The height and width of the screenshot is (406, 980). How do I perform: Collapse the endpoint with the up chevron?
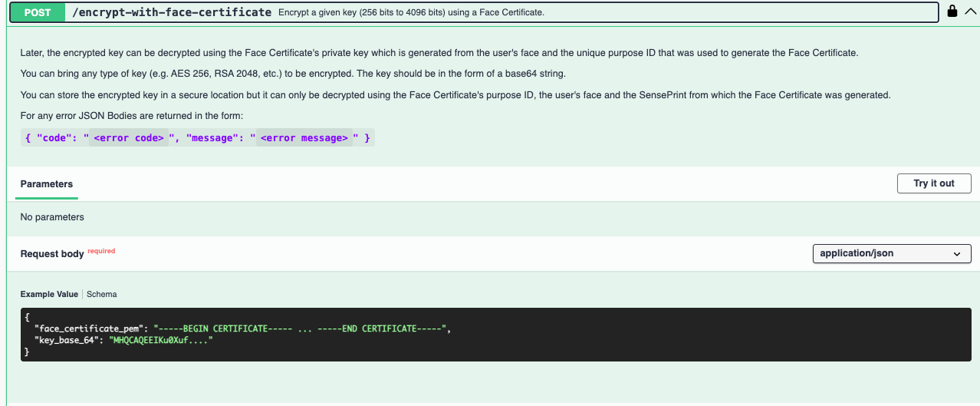[970, 12]
